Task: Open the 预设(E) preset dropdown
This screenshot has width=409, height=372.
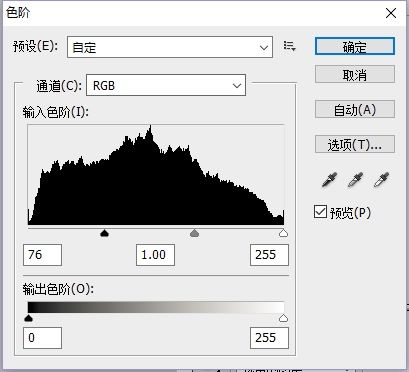Action: pyautogui.click(x=170, y=47)
